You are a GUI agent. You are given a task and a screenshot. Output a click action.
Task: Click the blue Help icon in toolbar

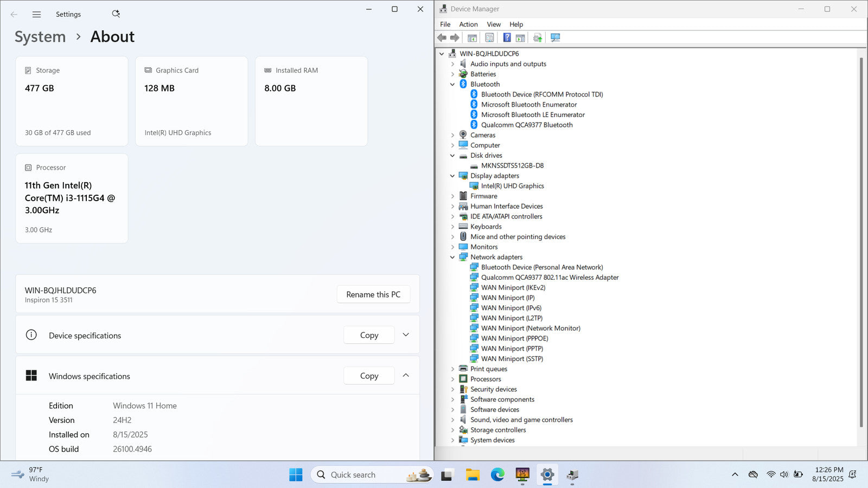tap(507, 37)
